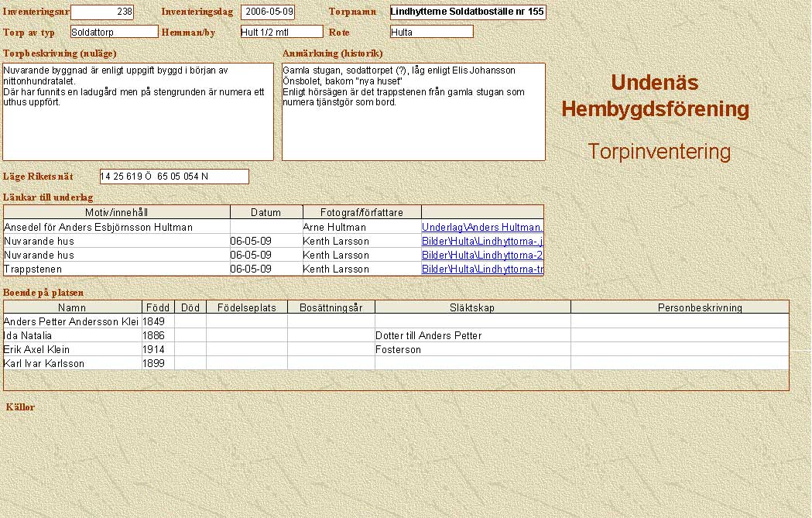Click the Personbeskrivning column header
This screenshot has width=812, height=518.
(679, 307)
